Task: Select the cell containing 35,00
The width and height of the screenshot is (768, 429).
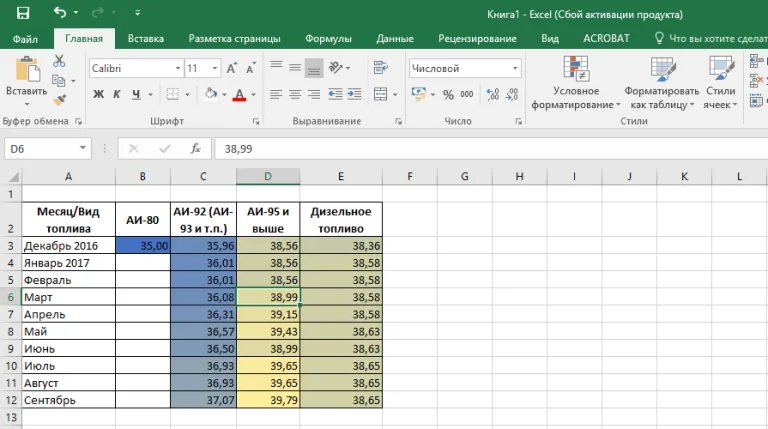Action: 143,246
